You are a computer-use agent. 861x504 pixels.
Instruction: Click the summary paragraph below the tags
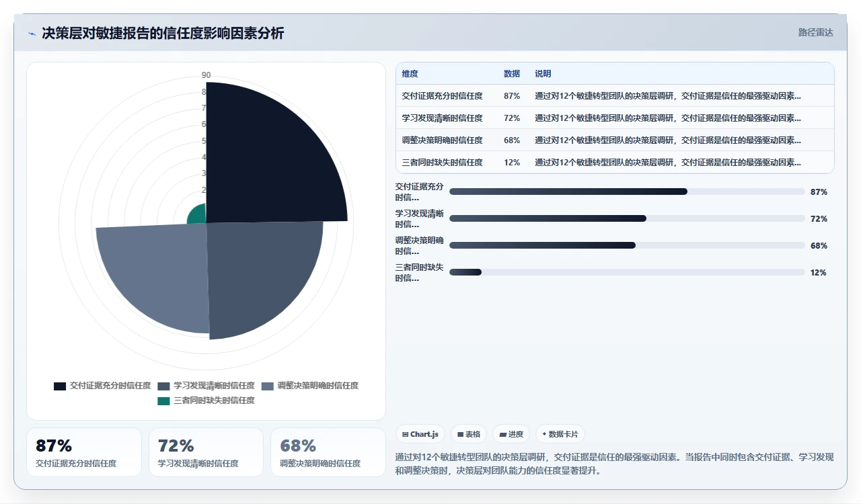click(615, 464)
